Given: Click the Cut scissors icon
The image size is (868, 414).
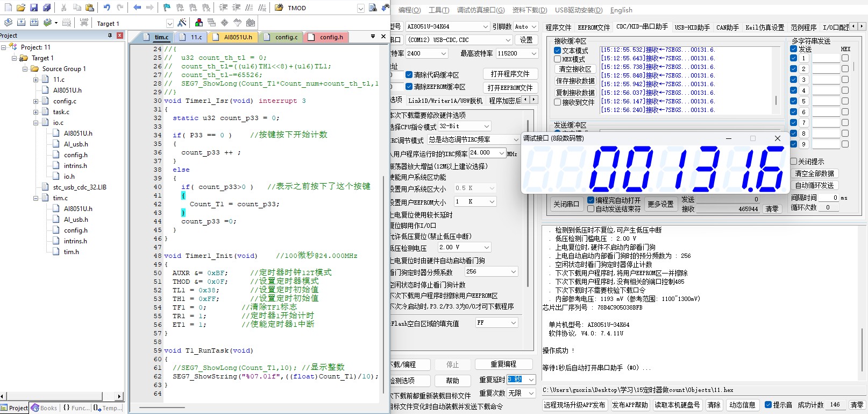Looking at the screenshot, I should coord(63,8).
